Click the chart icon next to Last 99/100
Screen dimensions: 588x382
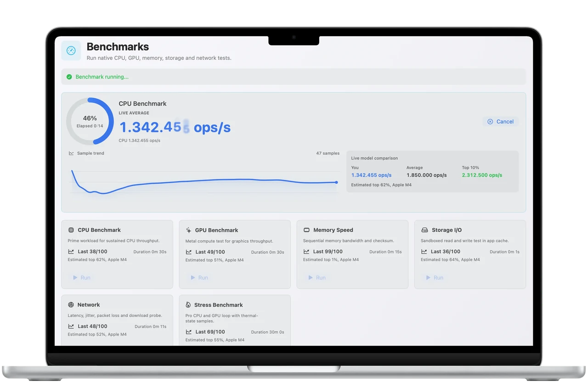306,252
